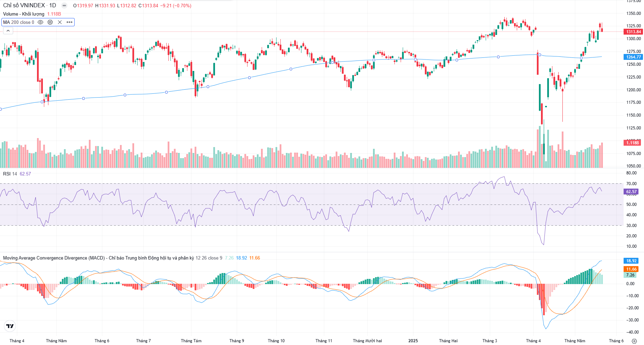Viewport: 644px width, 345px height.
Task: Open chart settings gear at bottom right
Action: point(634,341)
